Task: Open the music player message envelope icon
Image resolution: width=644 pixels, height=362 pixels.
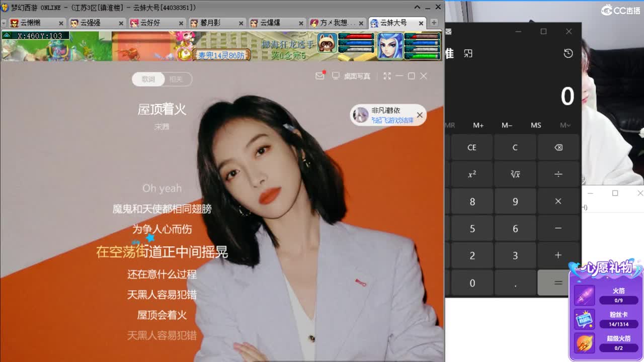Action: pyautogui.click(x=320, y=76)
